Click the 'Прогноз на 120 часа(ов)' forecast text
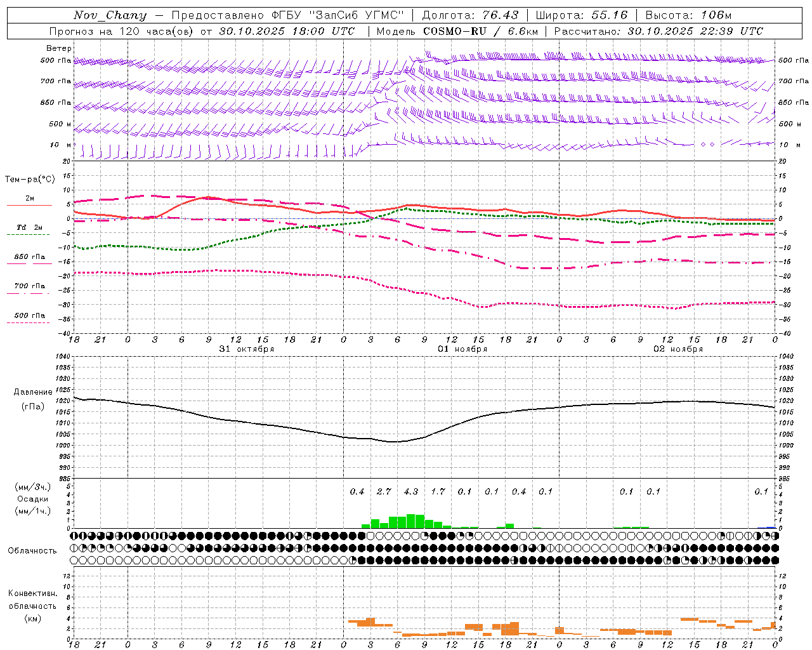This screenshot has height=650, width=812. (121, 31)
